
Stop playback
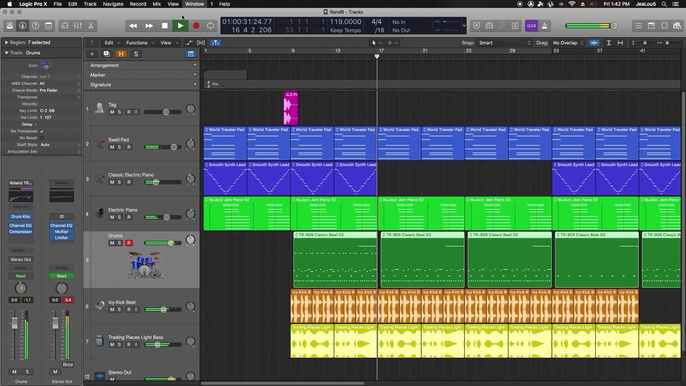tap(164, 26)
